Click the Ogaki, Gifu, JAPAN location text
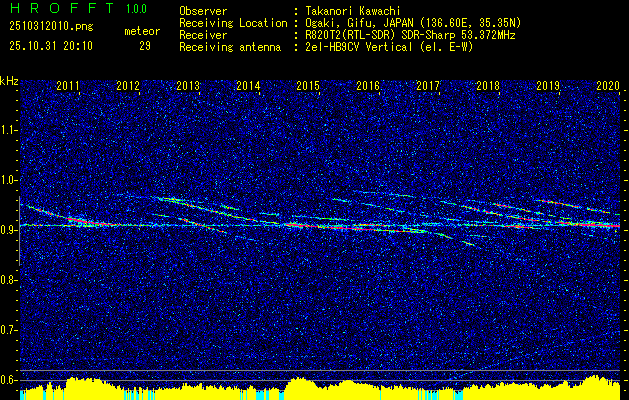The height and width of the screenshot is (400, 629). pos(413,23)
